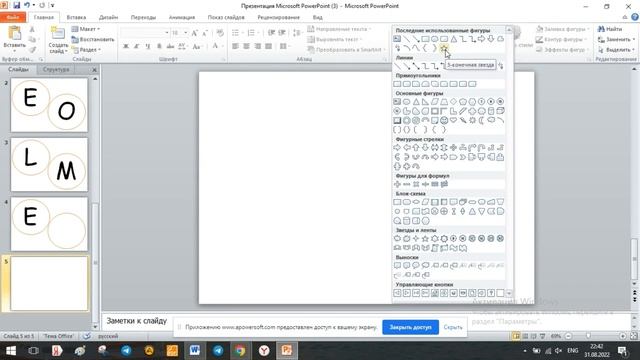The height and width of the screenshot is (360, 640).
Task: Switch to the Анимация tab
Action: [182, 17]
